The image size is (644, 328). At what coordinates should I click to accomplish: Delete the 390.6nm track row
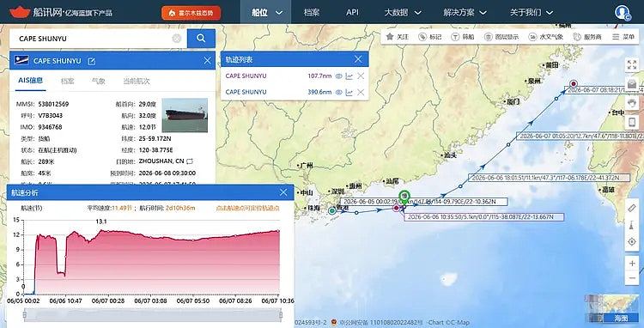click(x=361, y=92)
